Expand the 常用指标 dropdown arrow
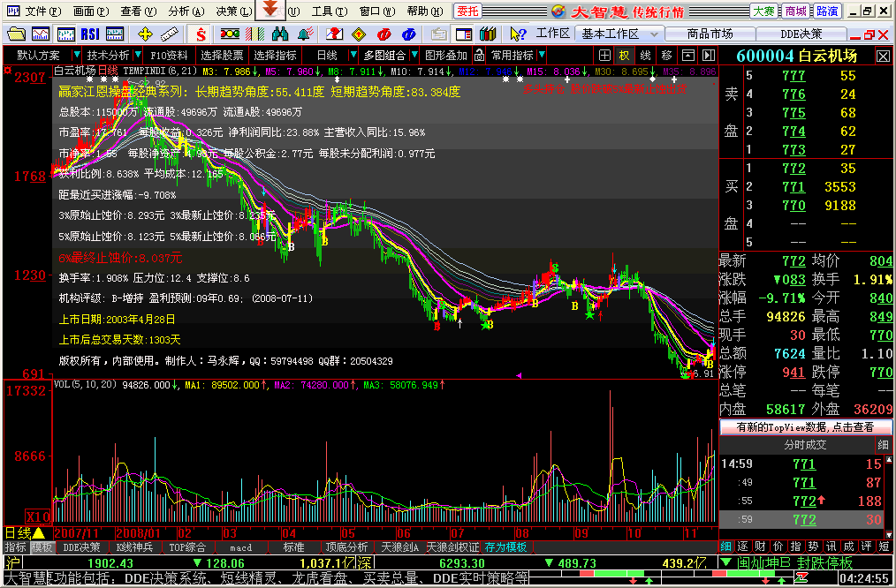 (x=542, y=56)
